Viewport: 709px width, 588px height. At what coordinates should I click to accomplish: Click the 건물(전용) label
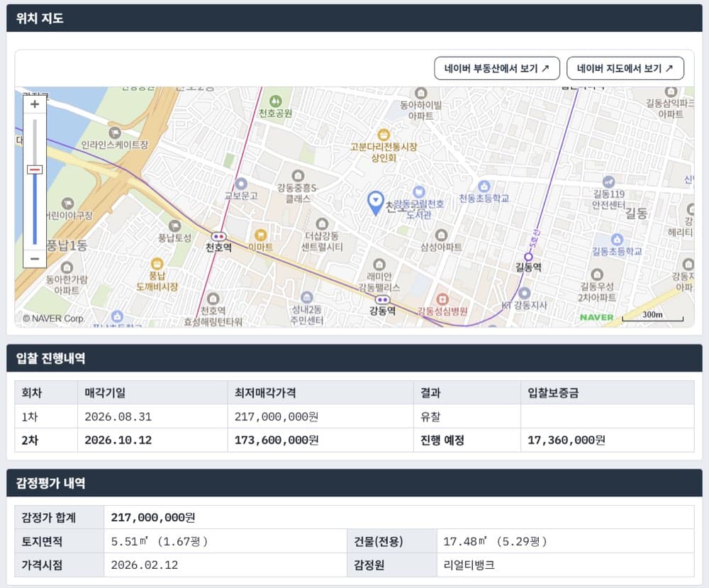[378, 541]
